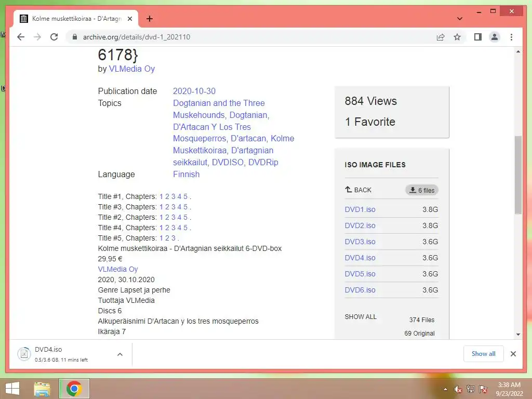Click the address bar URL
This screenshot has width=532, height=399.
click(137, 37)
